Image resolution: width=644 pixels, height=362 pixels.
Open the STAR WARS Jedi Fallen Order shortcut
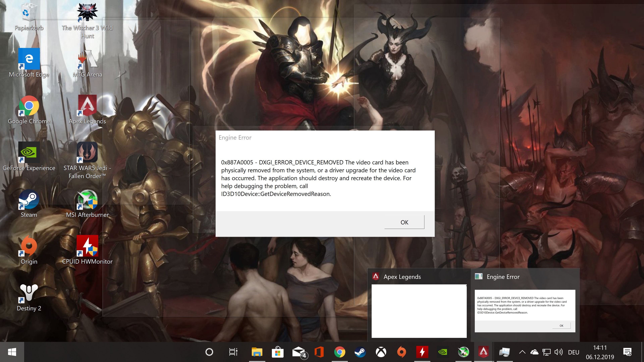[87, 152]
